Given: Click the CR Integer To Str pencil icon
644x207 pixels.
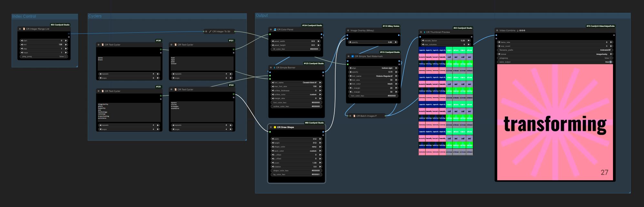Looking at the screenshot, I should tap(210, 32).
